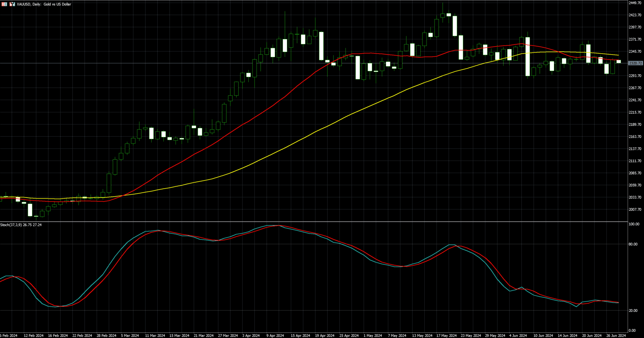Click the divider between chart and Stoch panel
The width and height of the screenshot is (644, 338).
click(314, 222)
